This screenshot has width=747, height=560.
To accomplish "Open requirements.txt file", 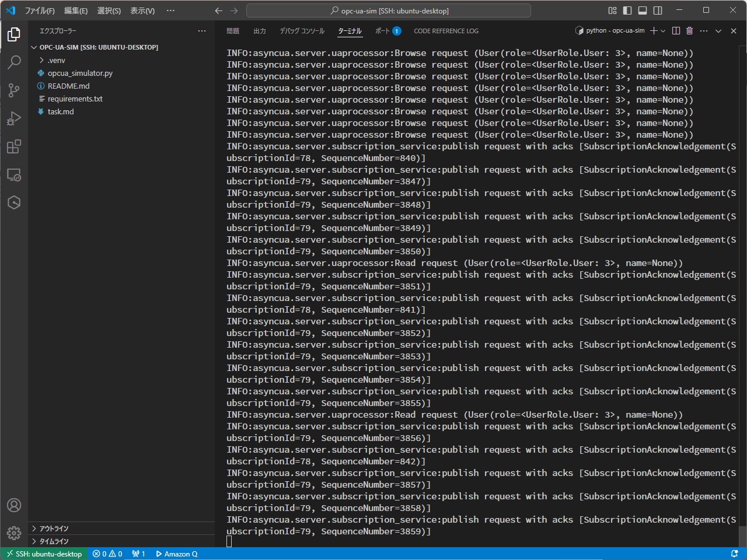I will tap(121, 99).
